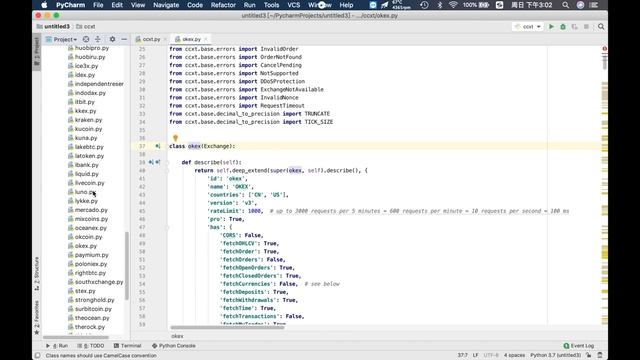Start debugging with the bug icon
The width and height of the screenshot is (640, 360).
click(x=563, y=27)
